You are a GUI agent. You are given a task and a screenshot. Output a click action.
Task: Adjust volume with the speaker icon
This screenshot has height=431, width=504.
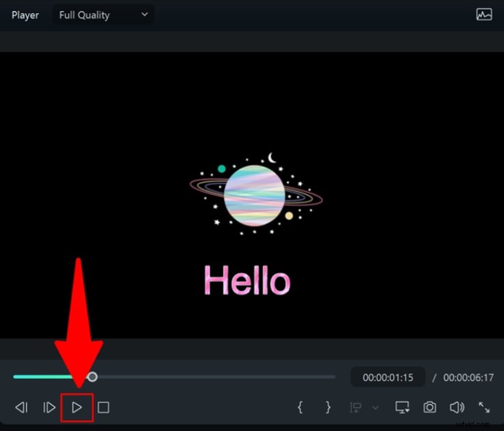click(457, 407)
